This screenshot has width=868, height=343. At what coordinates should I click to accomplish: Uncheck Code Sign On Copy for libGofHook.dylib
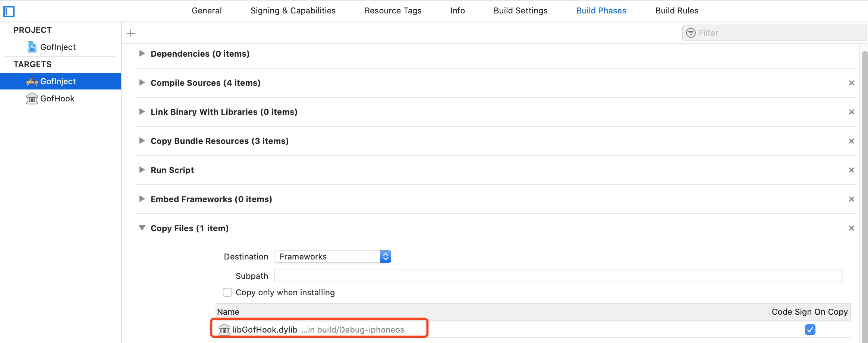[810, 330]
